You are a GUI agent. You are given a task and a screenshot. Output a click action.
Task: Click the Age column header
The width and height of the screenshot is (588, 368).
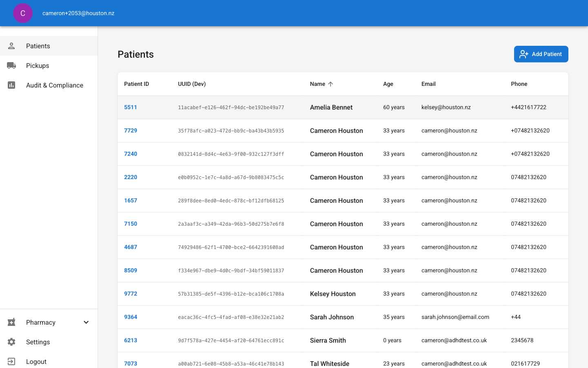coord(388,84)
